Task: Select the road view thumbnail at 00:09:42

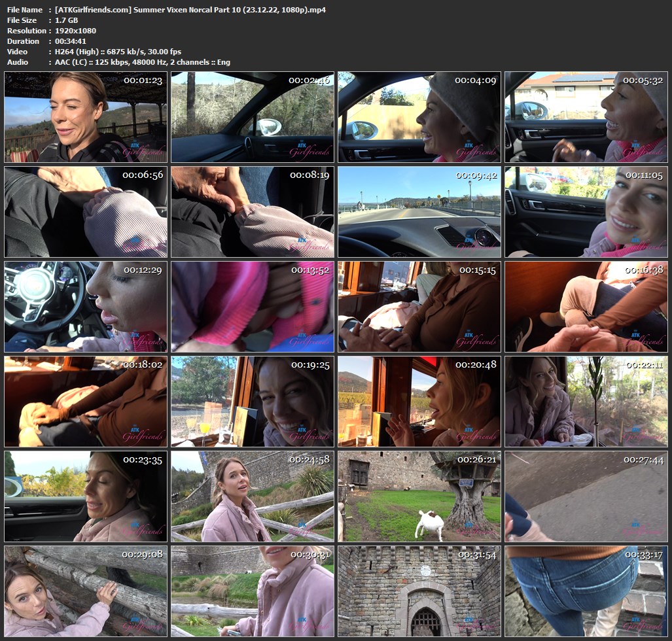Action: click(419, 212)
